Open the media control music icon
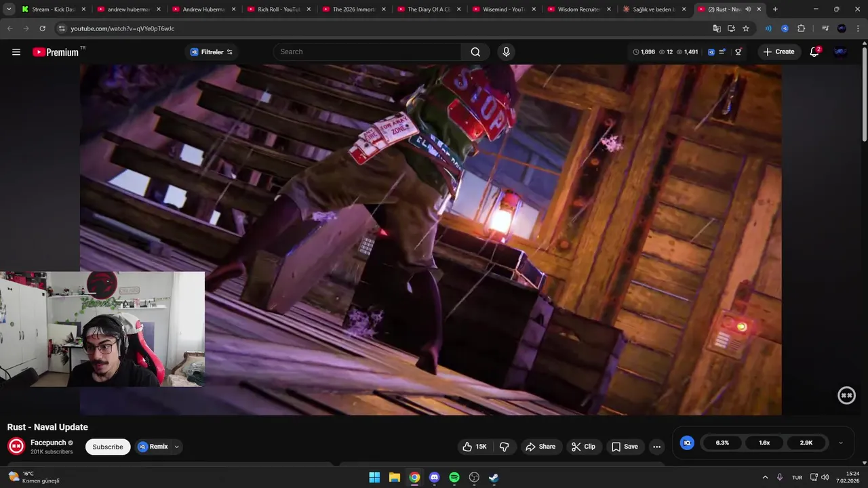This screenshot has height=488, width=868. [825, 28]
